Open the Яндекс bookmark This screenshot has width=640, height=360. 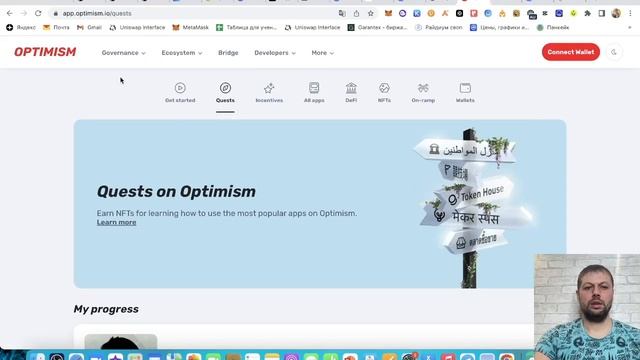coord(21,27)
